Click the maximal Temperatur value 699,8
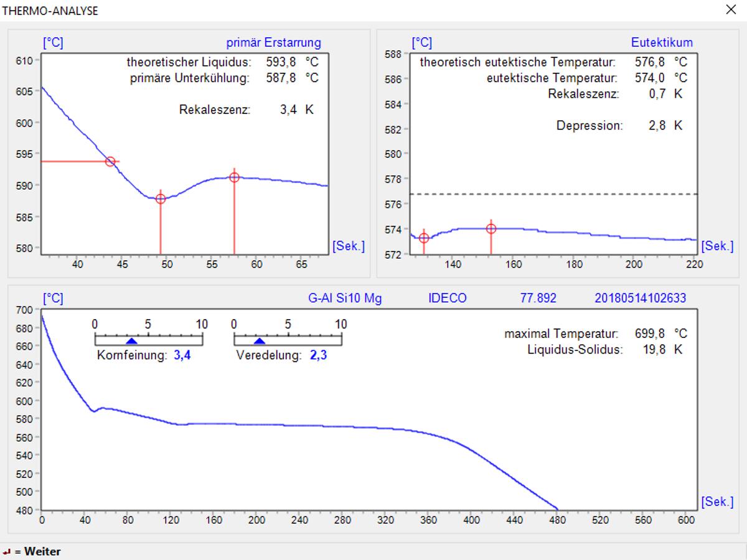This screenshot has height=560, width=747. point(649,334)
